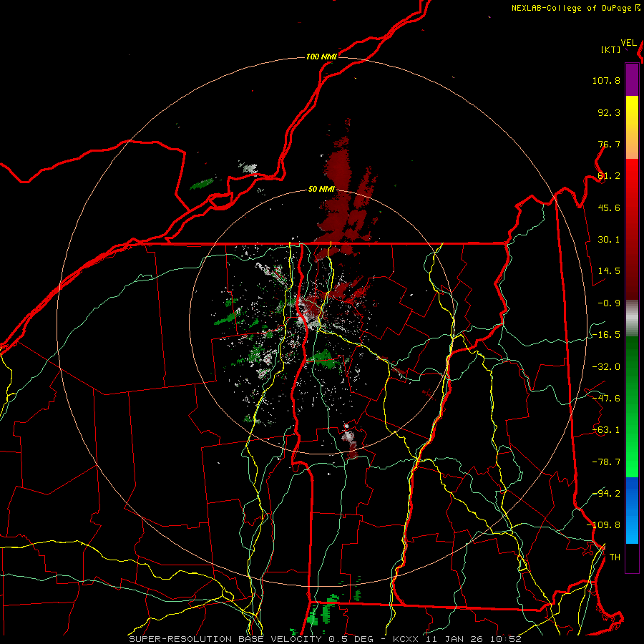Viewport: 644px width, 644px height.
Task: Click the blue segment of the velocity color bar
Action: pyautogui.click(x=632, y=510)
